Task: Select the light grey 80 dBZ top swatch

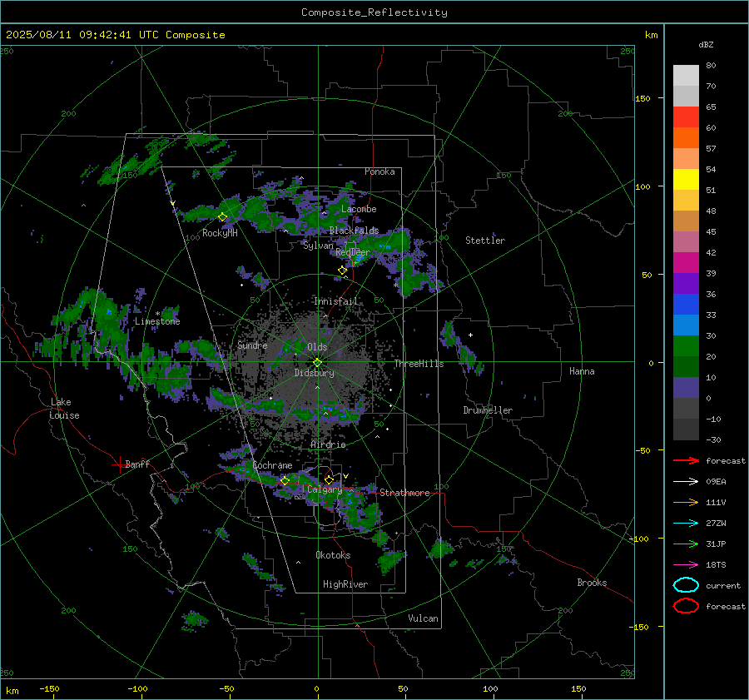Action: 686,76
